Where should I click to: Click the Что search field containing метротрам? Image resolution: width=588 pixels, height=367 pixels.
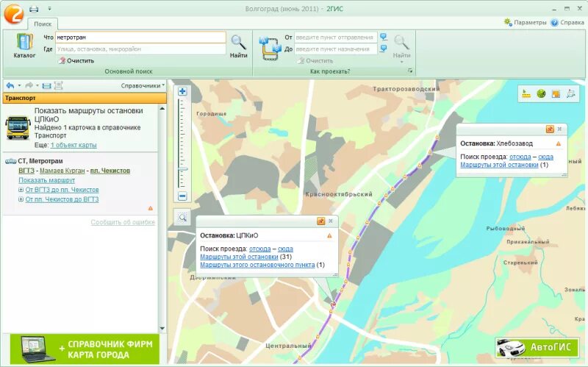coord(140,38)
